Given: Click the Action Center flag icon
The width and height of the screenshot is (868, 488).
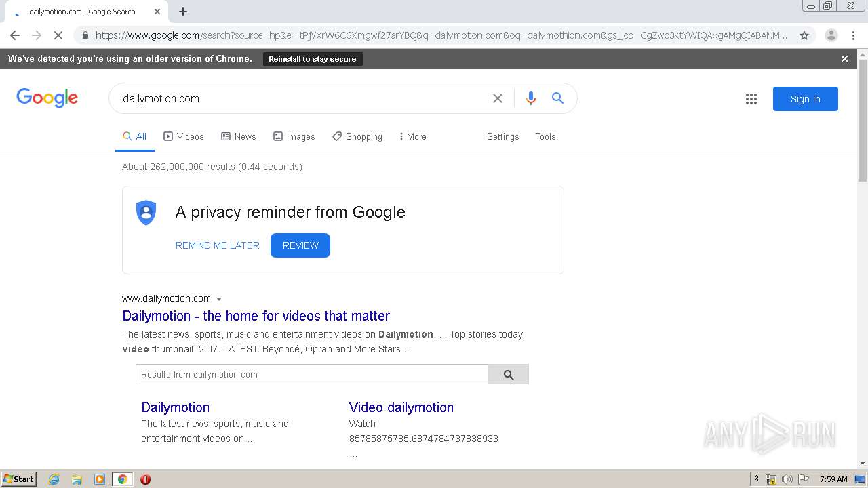Looking at the screenshot, I should click(804, 479).
